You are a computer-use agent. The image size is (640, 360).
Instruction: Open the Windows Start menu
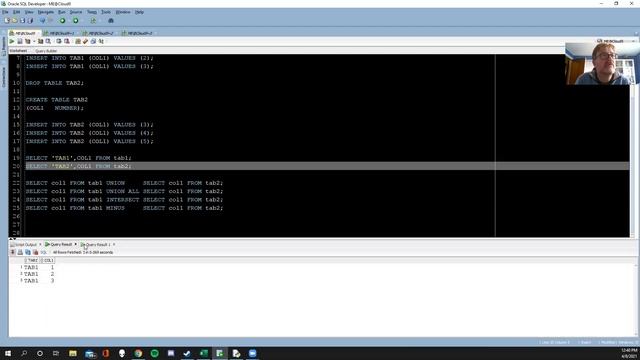pyautogui.click(x=8, y=353)
